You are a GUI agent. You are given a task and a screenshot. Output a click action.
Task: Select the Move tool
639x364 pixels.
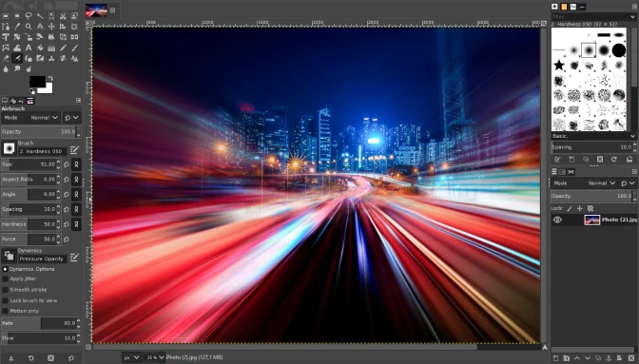click(51, 27)
